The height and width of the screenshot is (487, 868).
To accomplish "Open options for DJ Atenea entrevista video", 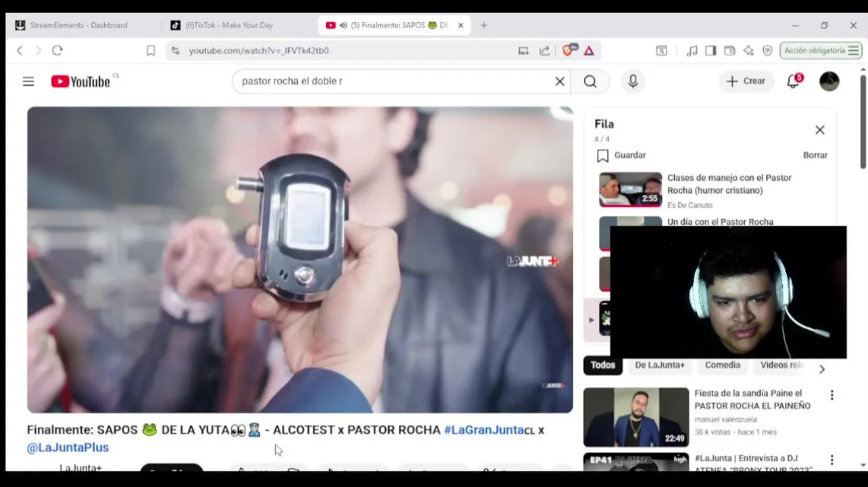I will (x=831, y=461).
